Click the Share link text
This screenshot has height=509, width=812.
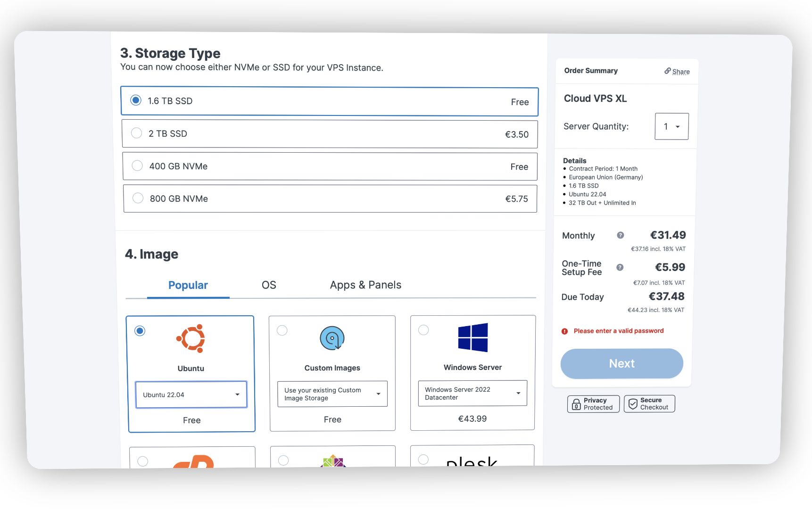tap(681, 72)
